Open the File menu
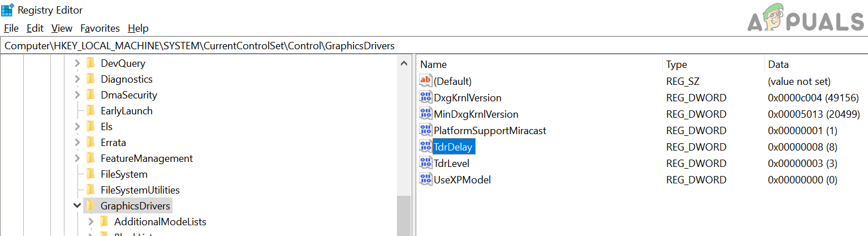868x236 pixels. 11,28
